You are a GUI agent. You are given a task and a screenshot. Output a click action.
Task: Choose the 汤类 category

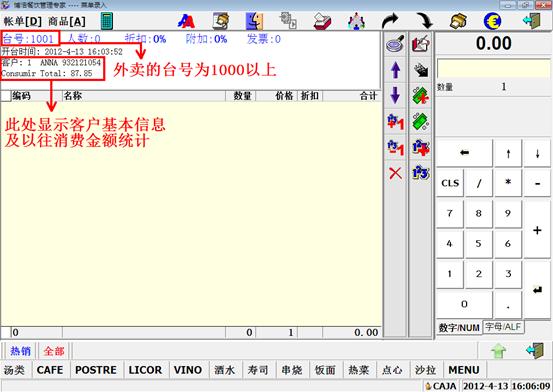coord(14,370)
